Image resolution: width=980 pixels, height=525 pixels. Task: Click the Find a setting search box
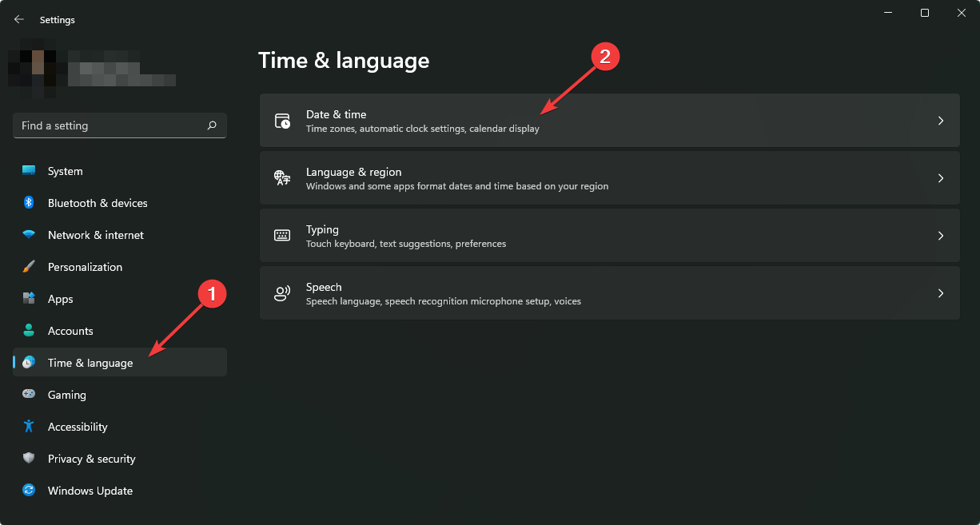120,125
